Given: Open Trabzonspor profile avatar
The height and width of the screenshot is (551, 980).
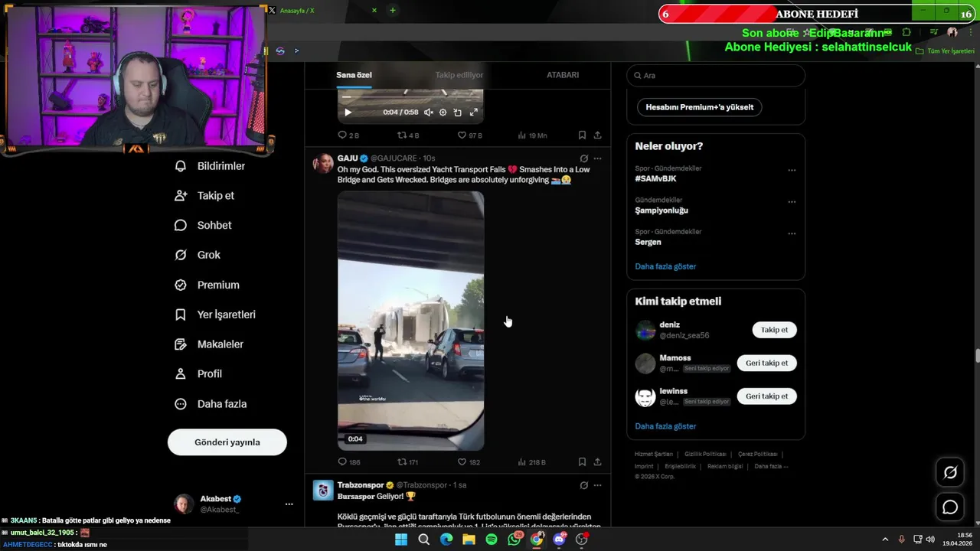Looking at the screenshot, I should 323,490.
